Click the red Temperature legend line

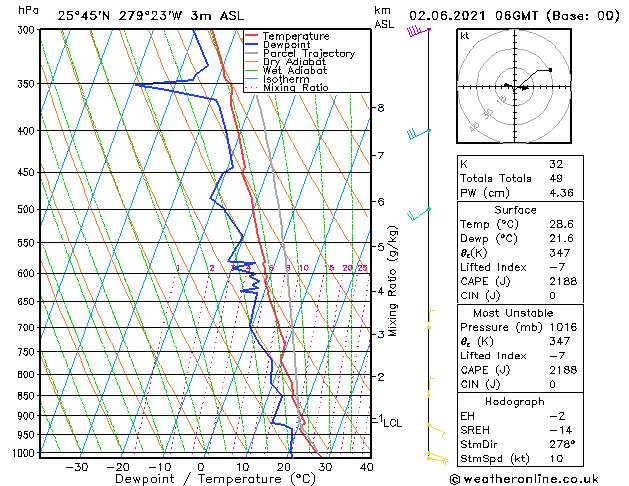pyautogui.click(x=252, y=36)
